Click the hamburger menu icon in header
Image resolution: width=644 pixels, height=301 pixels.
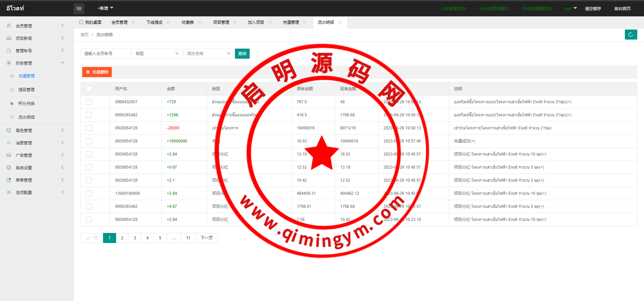tap(79, 9)
